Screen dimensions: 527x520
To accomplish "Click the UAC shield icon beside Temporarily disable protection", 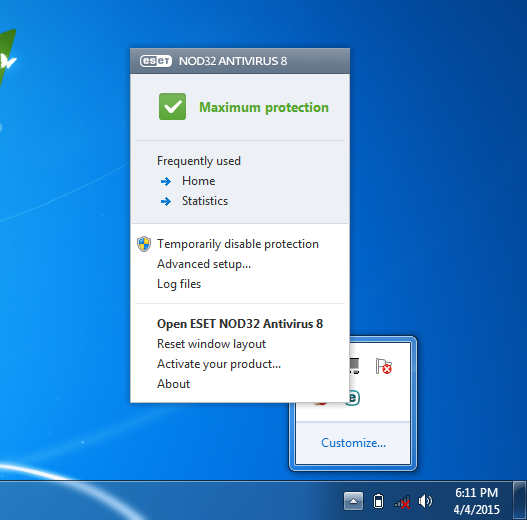I will 144,244.
